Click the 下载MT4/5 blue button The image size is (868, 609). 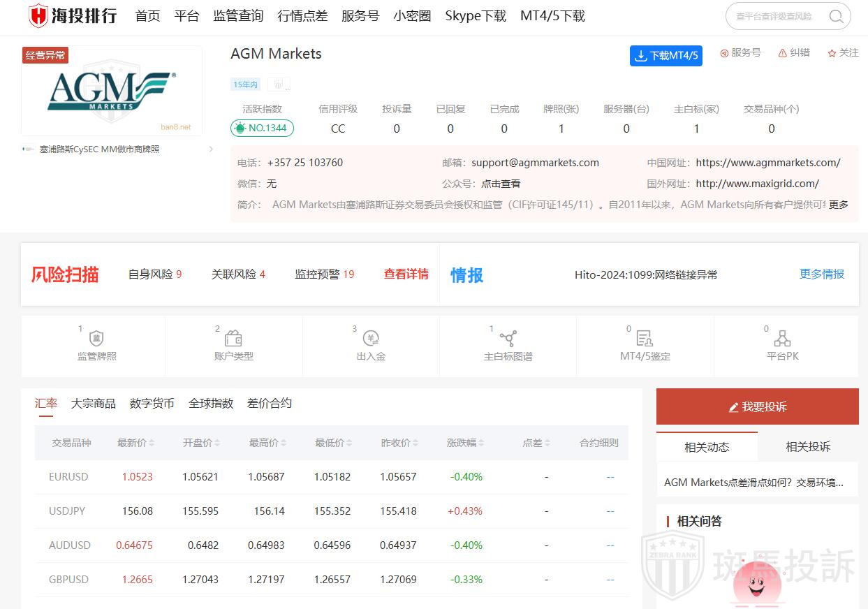[665, 56]
